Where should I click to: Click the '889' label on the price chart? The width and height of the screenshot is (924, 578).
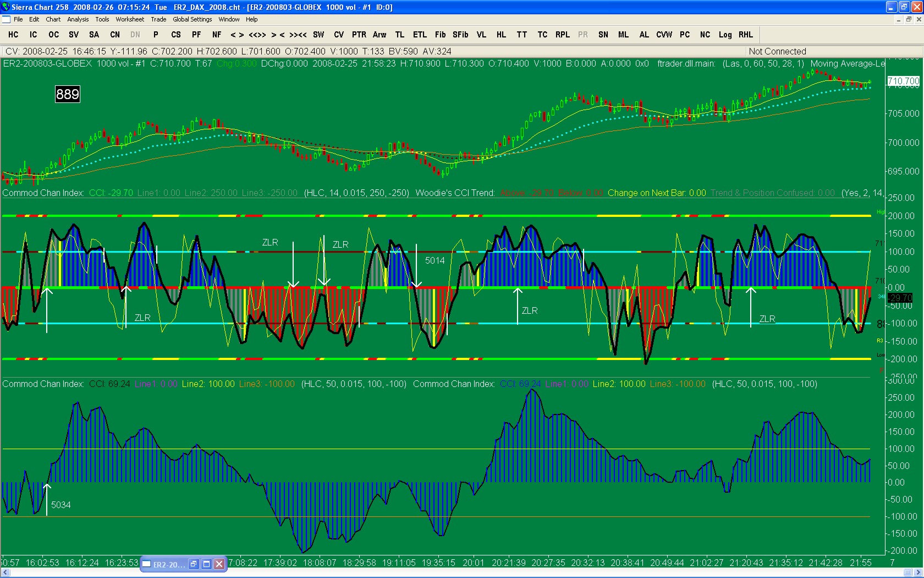point(68,94)
